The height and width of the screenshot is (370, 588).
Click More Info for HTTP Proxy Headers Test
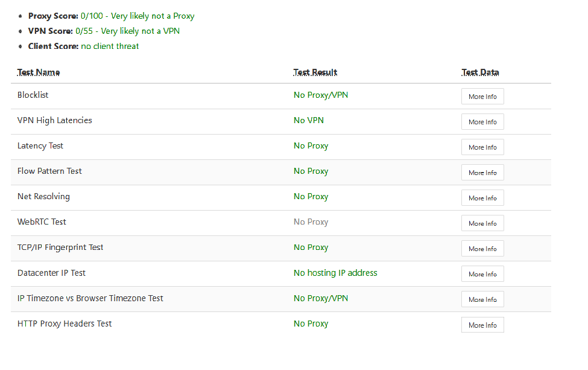click(x=482, y=325)
